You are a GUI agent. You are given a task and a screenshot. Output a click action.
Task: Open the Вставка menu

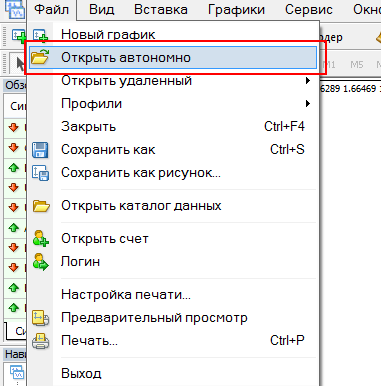click(161, 10)
